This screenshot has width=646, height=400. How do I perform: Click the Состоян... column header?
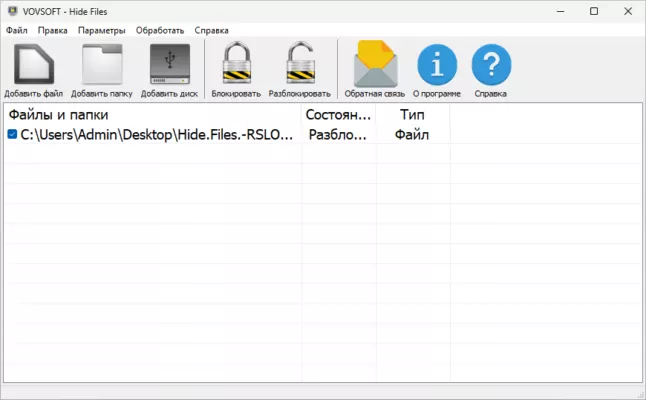click(339, 115)
